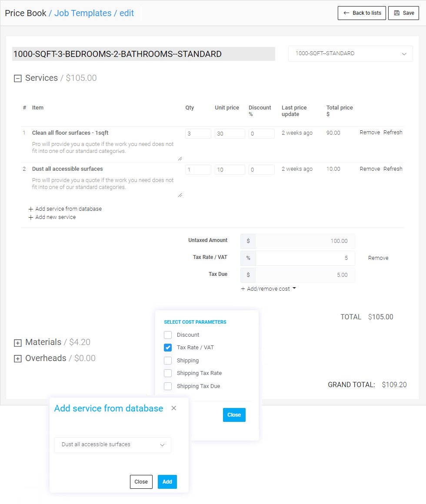The width and height of the screenshot is (426, 504).
Task: Expand the Overheads section plus icon
Action: pos(18,359)
